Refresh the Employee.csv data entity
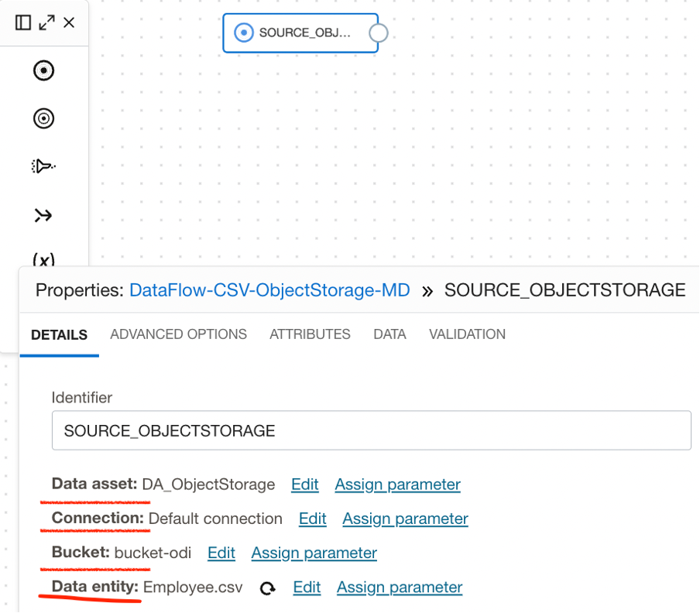The height and width of the screenshot is (613, 700). pyautogui.click(x=268, y=588)
